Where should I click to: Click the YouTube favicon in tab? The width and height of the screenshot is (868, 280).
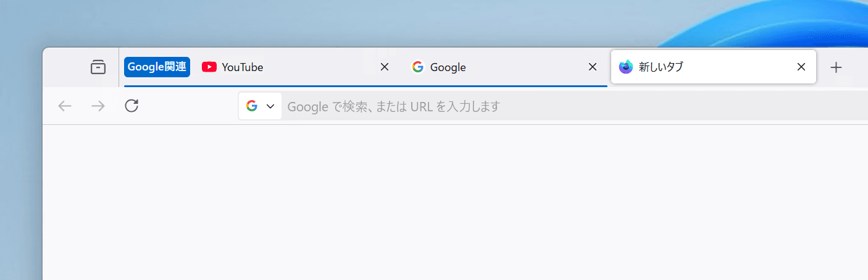(x=209, y=67)
